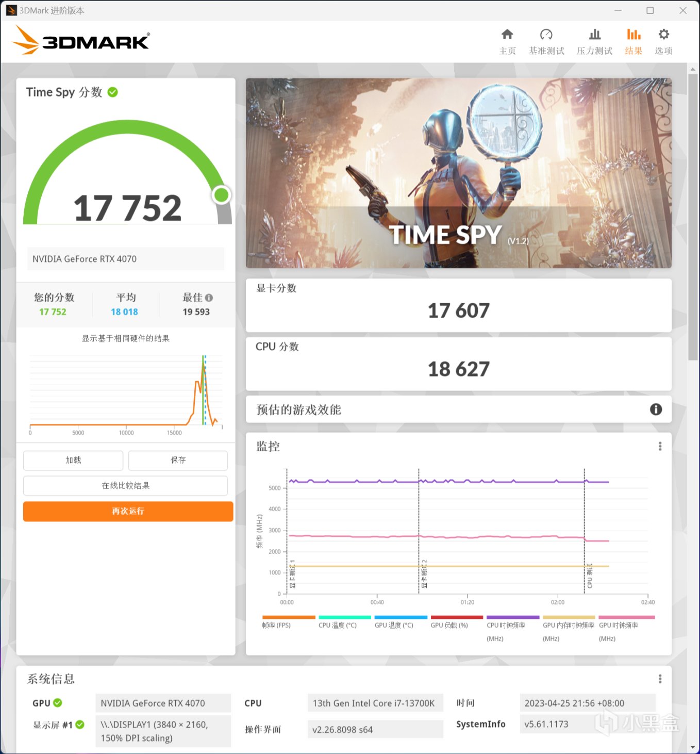Toggle 帧率 (FPS) legend swatch

(289, 617)
